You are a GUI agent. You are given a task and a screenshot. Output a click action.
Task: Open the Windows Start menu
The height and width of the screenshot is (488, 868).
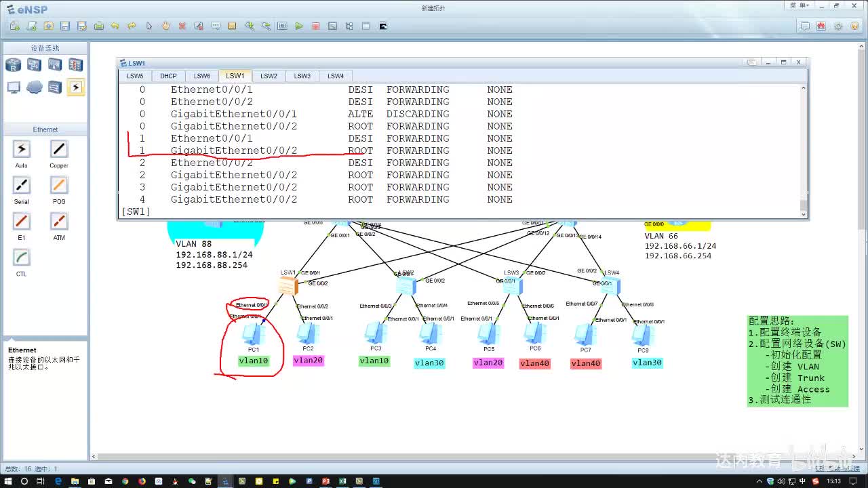click(7, 481)
